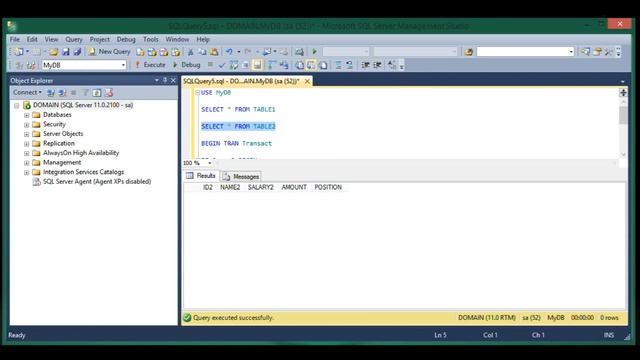Toggle auto-hide pin on Object Explorer
Screen dimensions: 640x360
(165, 80)
